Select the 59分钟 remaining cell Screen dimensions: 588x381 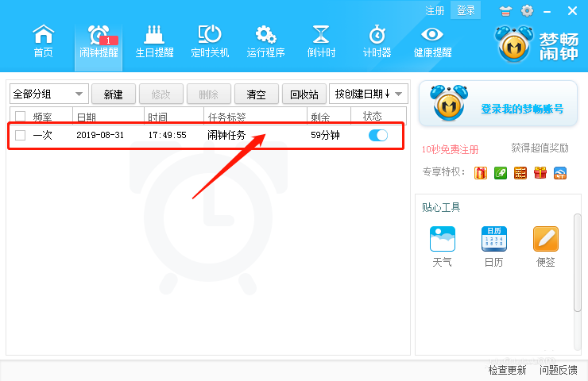(325, 135)
